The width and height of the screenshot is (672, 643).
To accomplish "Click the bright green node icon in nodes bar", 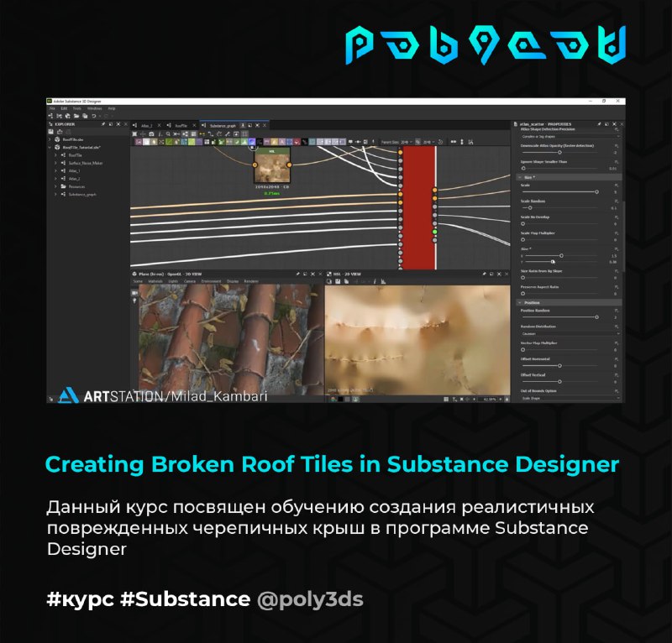I will 192,141.
